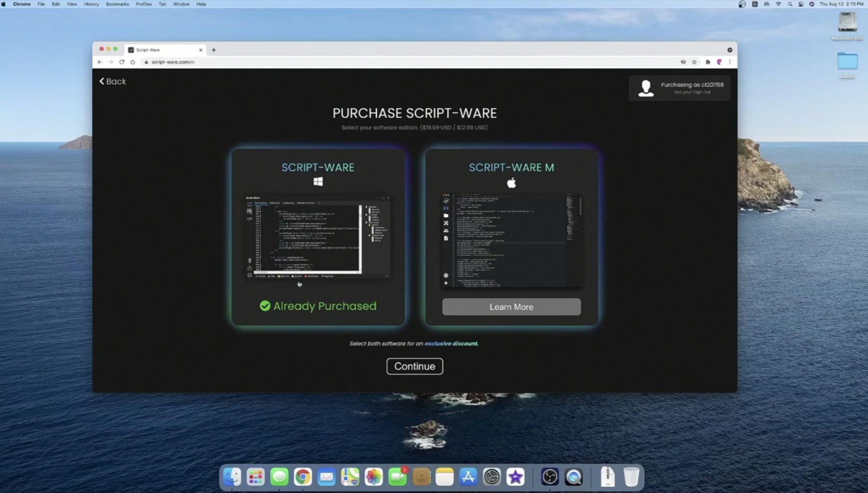Click the Chrome profile avatar icon
Screen dimensions: 868x493
pos(719,62)
